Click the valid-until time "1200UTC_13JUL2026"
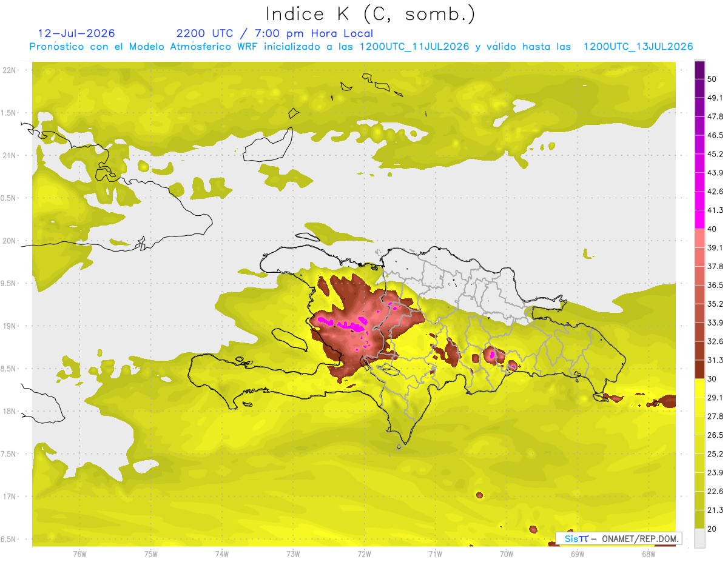 click(638, 47)
